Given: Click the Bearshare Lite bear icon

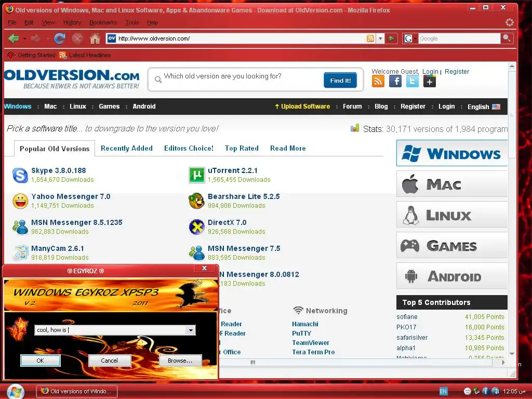Looking at the screenshot, I should [197, 201].
